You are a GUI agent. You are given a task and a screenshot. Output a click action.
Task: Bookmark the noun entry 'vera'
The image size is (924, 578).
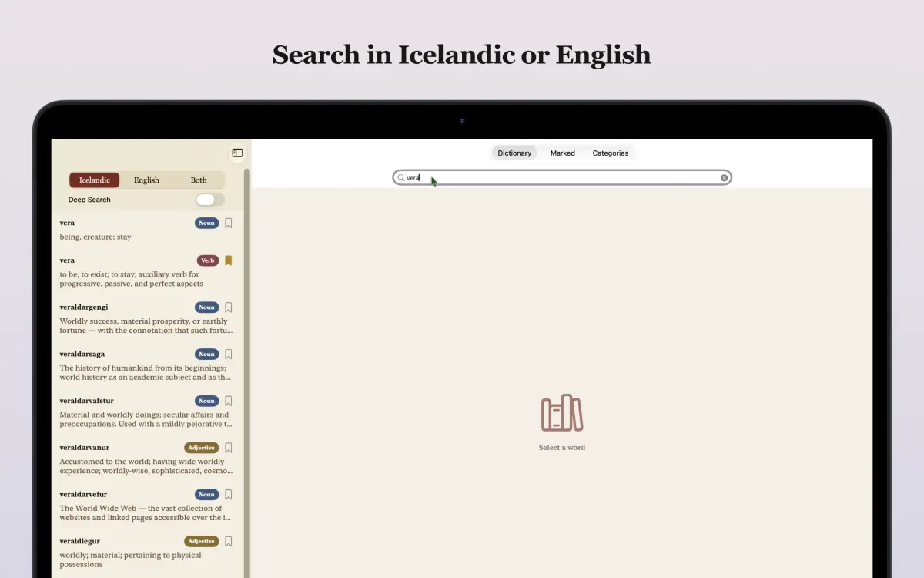[x=229, y=223]
